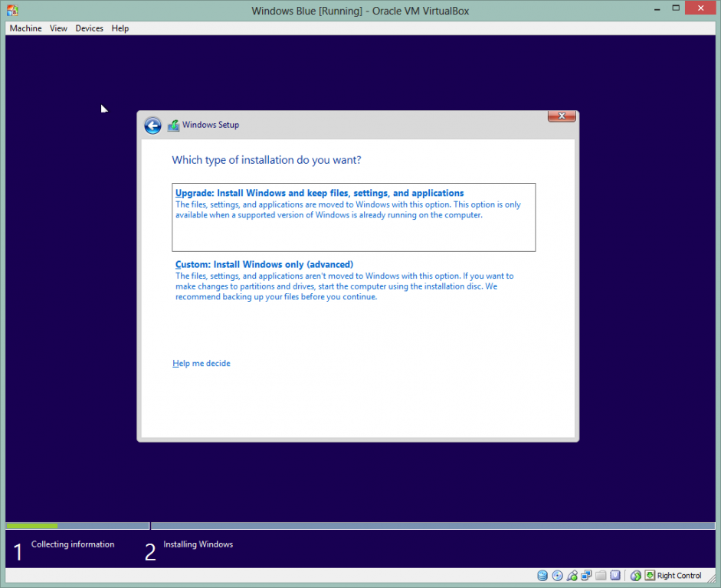Open the View menu
The image size is (721, 588).
pyautogui.click(x=58, y=28)
